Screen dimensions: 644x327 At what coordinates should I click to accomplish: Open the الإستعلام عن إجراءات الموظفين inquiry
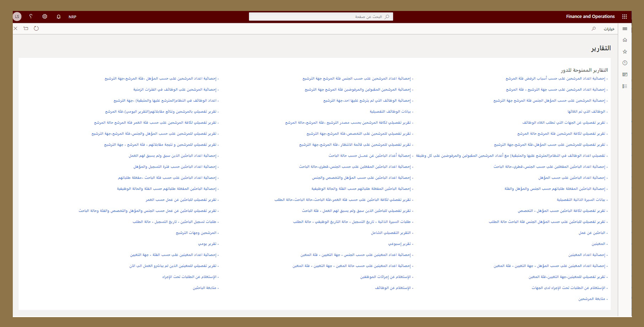pos(387,277)
